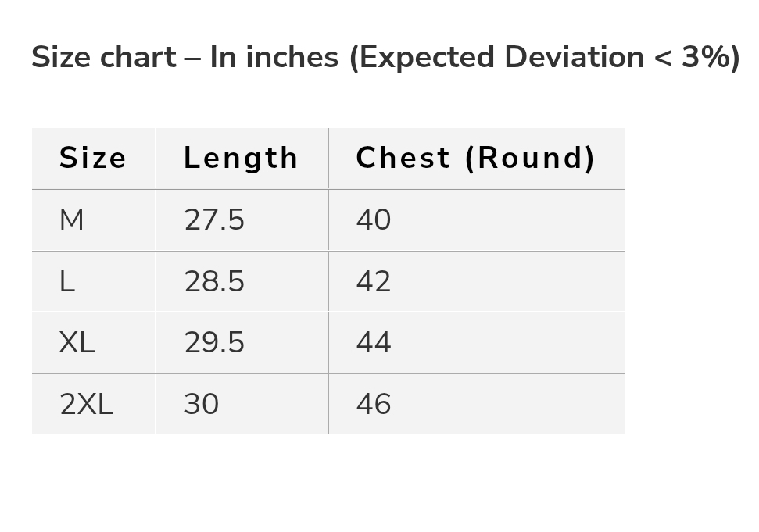Screen dimensions: 759x532
Task: Click the word "Chest" in the table header
Action: [x=403, y=159]
